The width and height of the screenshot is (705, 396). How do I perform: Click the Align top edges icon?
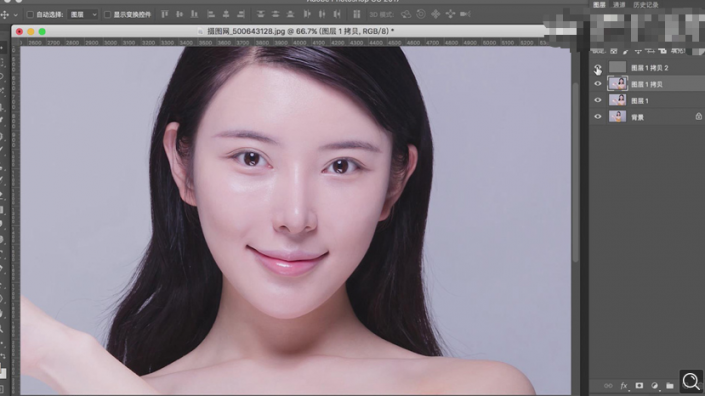165,14
